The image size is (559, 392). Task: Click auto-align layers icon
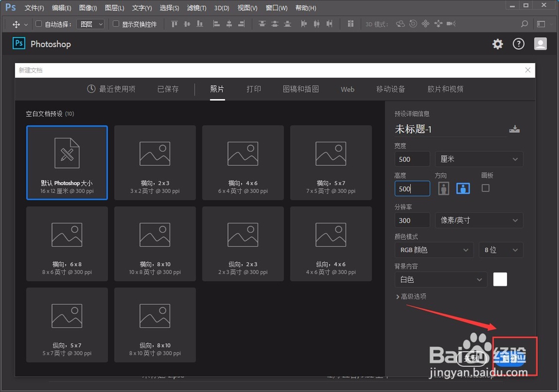[350, 24]
